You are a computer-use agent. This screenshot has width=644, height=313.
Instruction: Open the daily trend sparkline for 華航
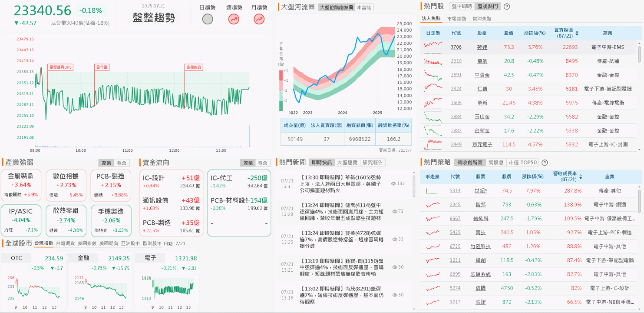[x=433, y=61]
